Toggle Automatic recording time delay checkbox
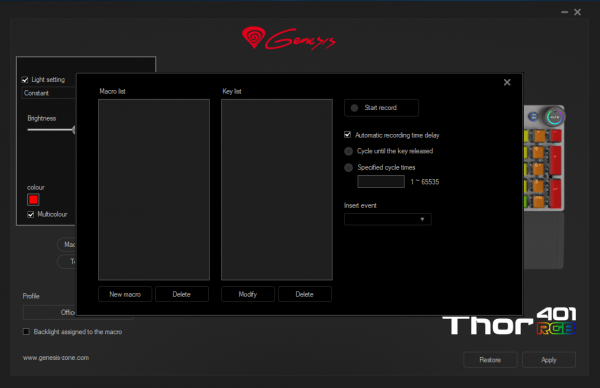Image resolution: width=600 pixels, height=388 pixels. [x=347, y=135]
